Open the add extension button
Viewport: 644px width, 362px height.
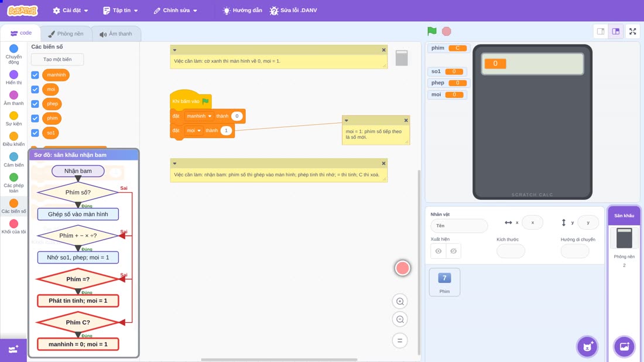tap(13, 349)
